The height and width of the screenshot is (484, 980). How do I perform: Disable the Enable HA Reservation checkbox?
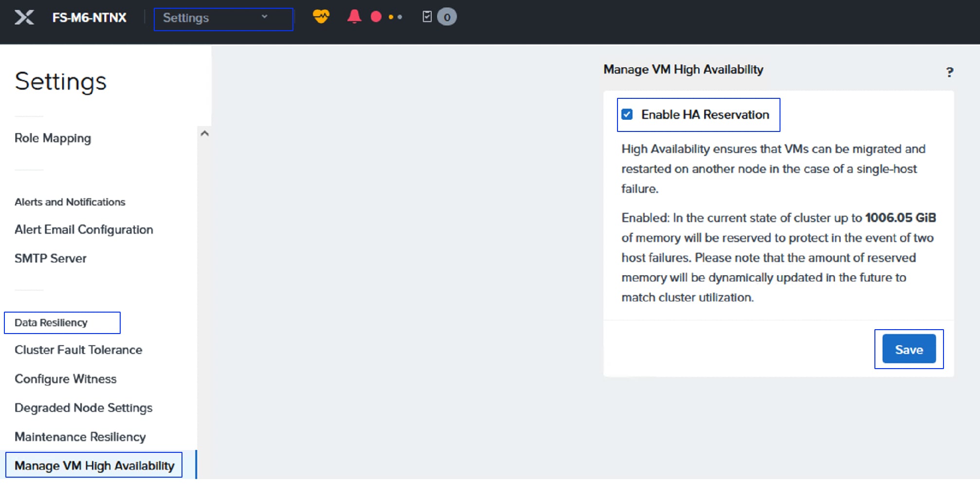(628, 114)
